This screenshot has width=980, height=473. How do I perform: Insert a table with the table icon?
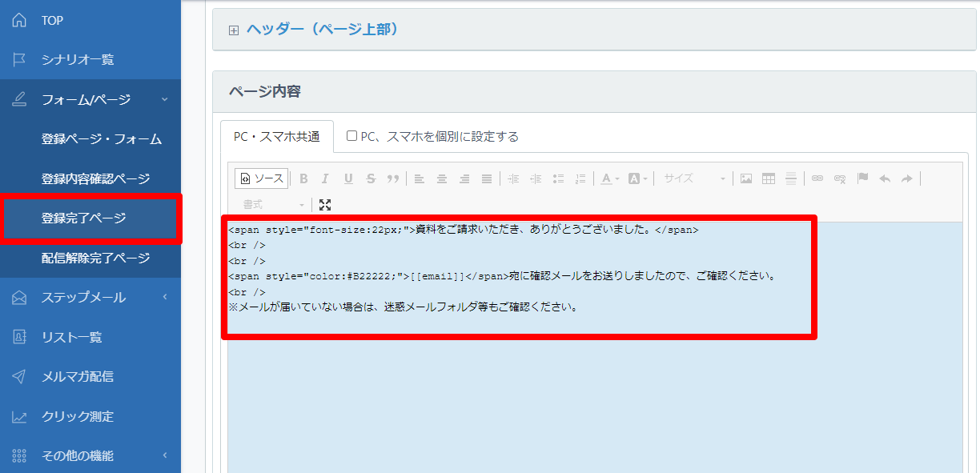pyautogui.click(x=769, y=178)
